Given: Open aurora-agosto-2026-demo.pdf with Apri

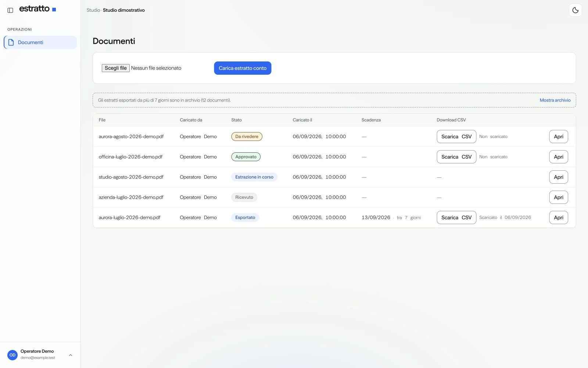Looking at the screenshot, I should tap(559, 137).
